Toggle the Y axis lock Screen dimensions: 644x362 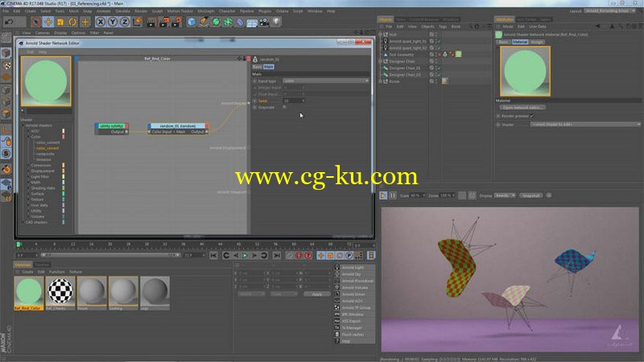coord(113,22)
